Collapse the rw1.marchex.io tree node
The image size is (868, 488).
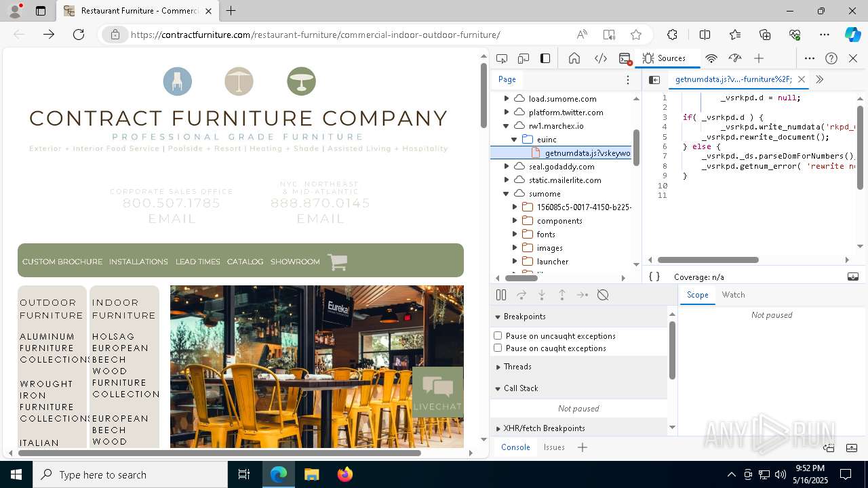click(x=506, y=126)
